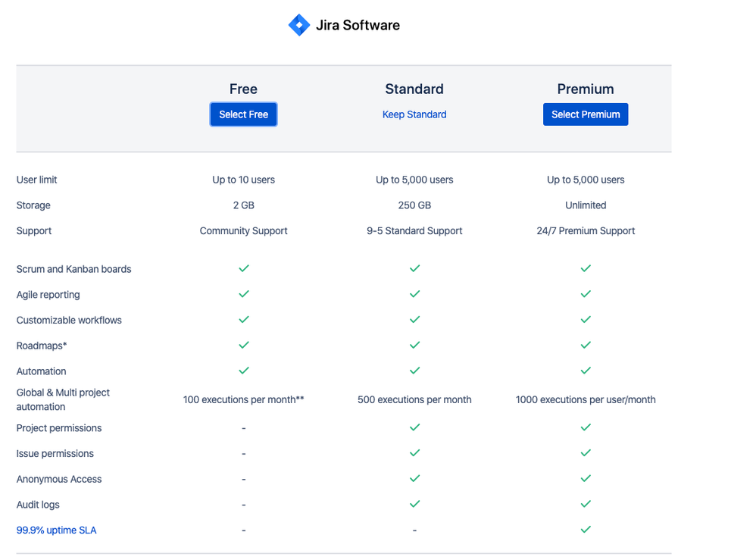Click 'Global & Multi project automation' label
Image resolution: width=756 pixels, height=560 pixels.
(63, 400)
